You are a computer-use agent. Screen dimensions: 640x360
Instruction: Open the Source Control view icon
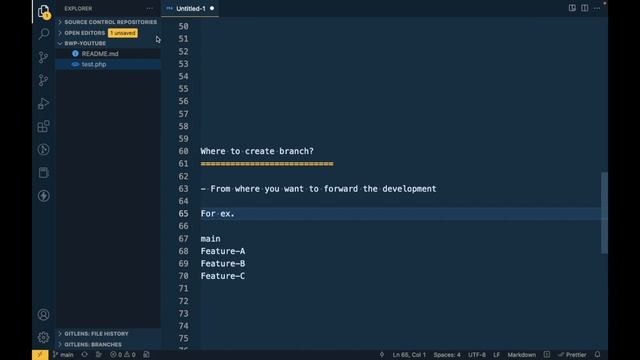[x=43, y=57]
